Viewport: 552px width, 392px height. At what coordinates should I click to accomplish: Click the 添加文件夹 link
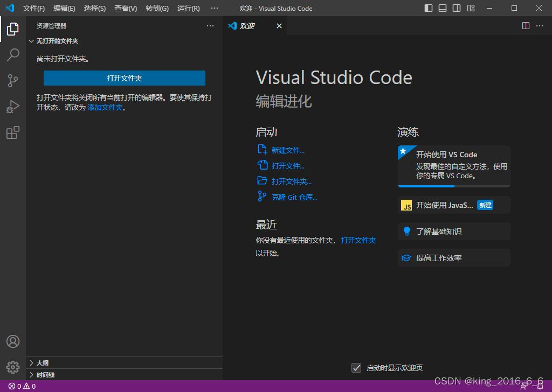tap(105, 107)
